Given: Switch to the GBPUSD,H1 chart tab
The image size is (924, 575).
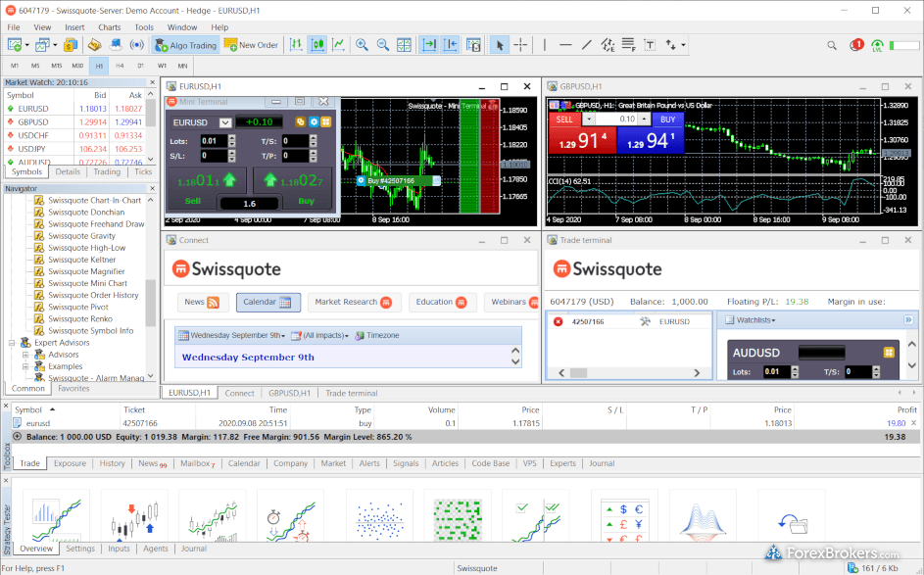Looking at the screenshot, I should point(289,393).
